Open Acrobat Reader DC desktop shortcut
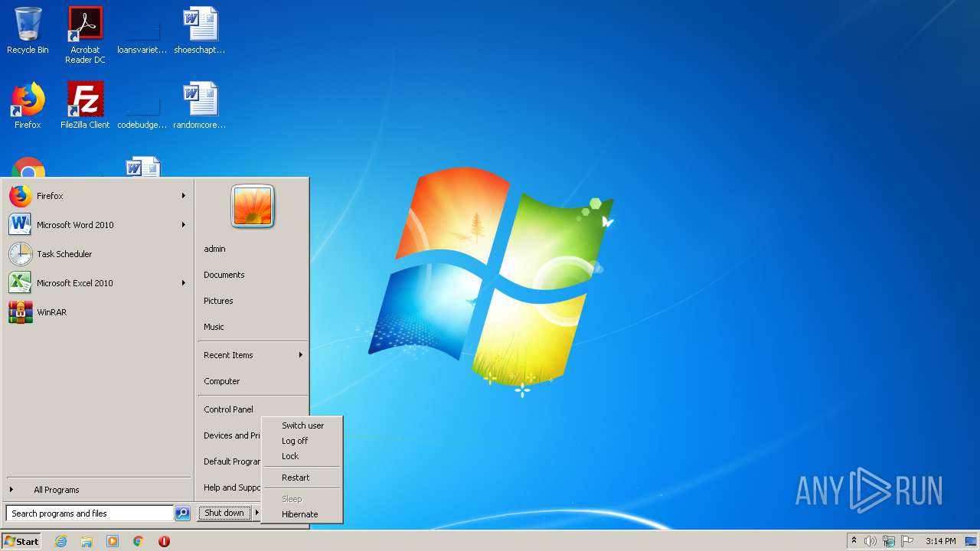This screenshot has width=980, height=551. point(85,34)
